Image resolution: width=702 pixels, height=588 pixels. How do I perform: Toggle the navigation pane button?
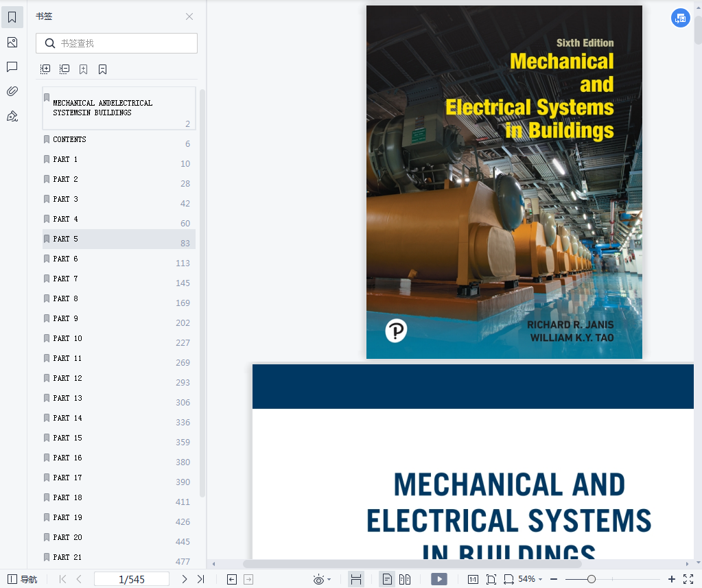click(22, 580)
